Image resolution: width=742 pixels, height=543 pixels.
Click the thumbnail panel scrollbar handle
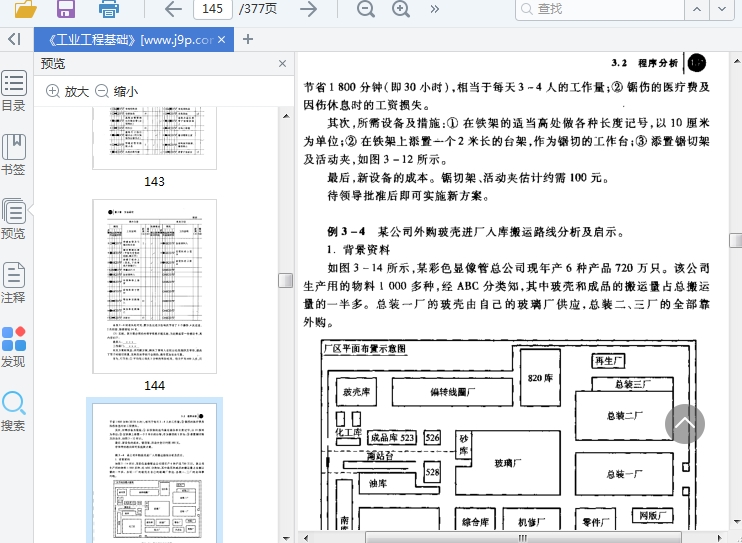(x=285, y=280)
